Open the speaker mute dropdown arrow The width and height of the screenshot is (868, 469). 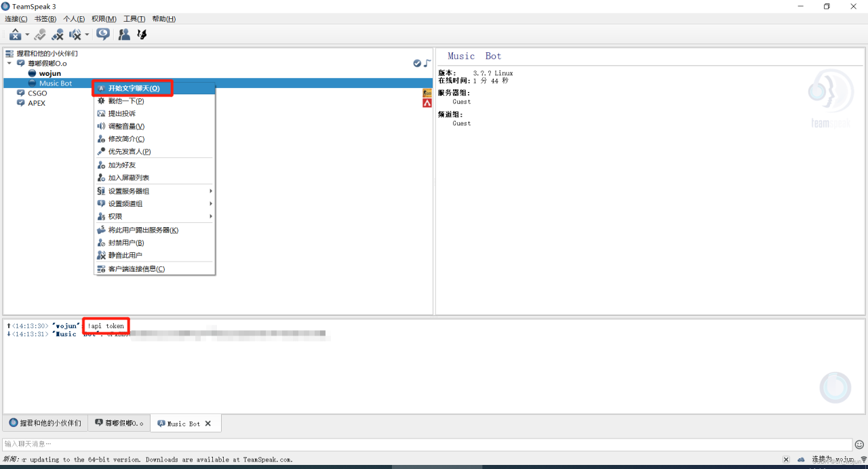click(x=87, y=34)
